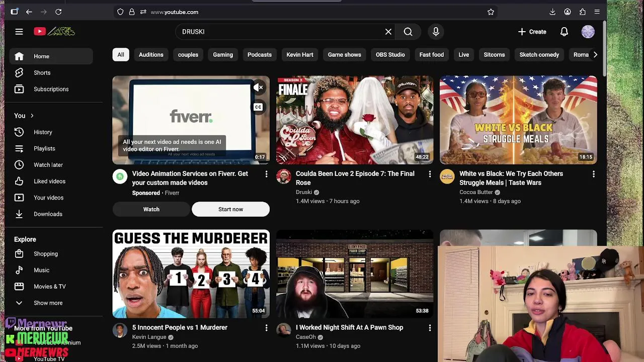Open Your videos in the sidebar
Image resolution: width=644 pixels, height=362 pixels.
(51, 198)
